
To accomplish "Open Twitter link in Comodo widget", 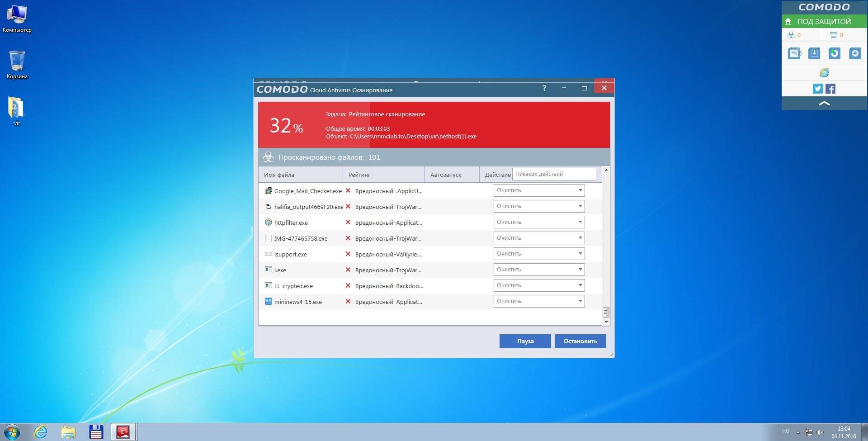I will (x=818, y=89).
